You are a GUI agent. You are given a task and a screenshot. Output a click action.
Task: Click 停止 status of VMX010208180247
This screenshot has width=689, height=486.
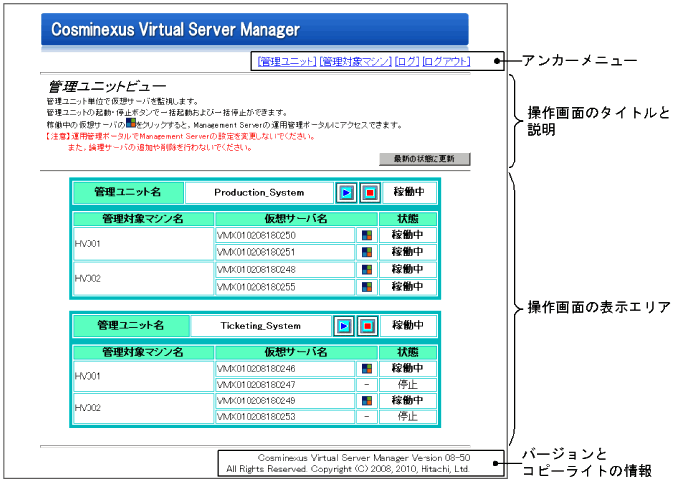point(407,384)
